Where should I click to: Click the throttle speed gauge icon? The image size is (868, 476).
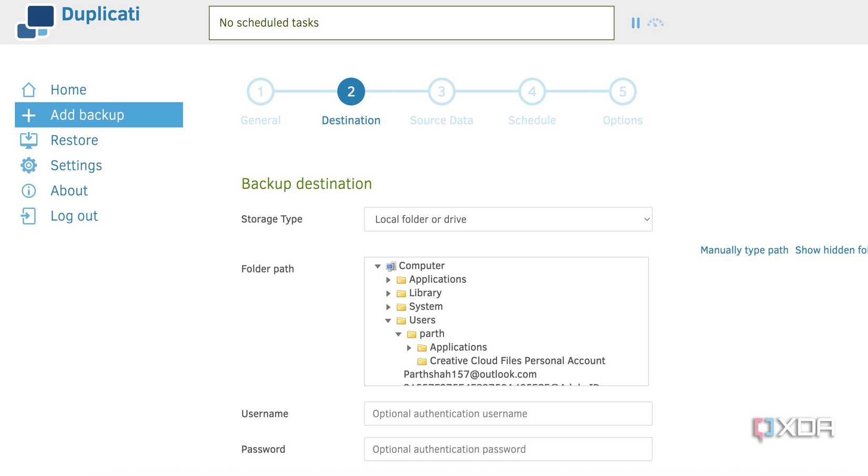pos(655,23)
